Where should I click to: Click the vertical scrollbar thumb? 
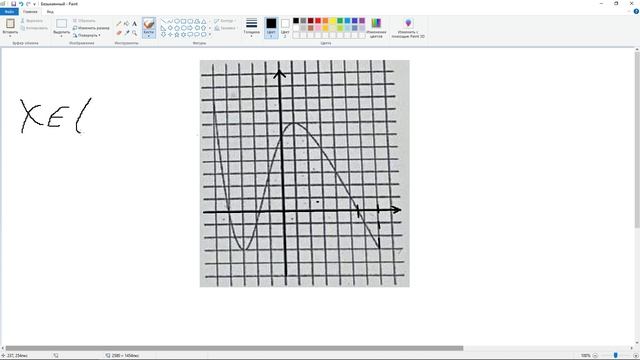pyautogui.click(x=637, y=140)
